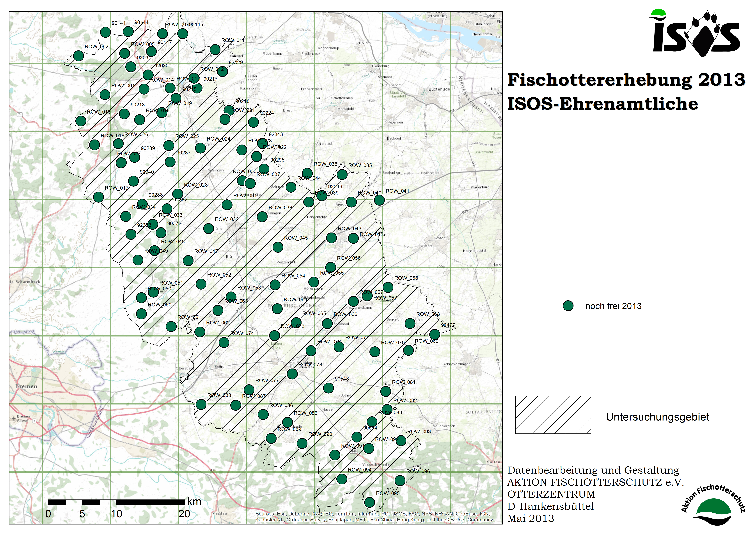Click the map point labeled ROW_035

pos(342,174)
